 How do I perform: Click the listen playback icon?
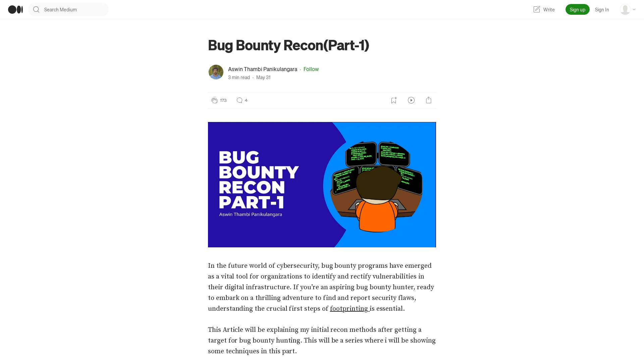(411, 100)
